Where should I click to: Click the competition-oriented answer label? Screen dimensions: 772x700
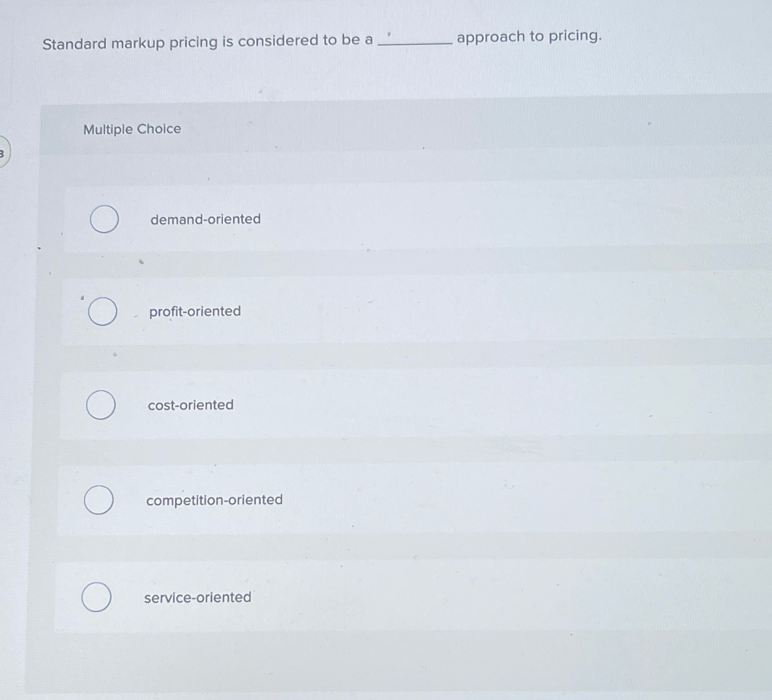215,500
